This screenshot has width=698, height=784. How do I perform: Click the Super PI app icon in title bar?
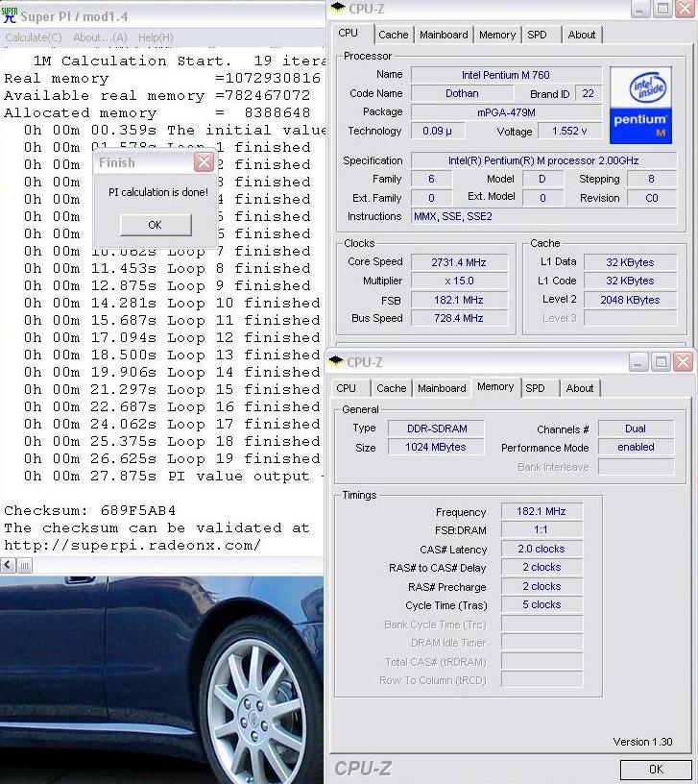click(9, 15)
